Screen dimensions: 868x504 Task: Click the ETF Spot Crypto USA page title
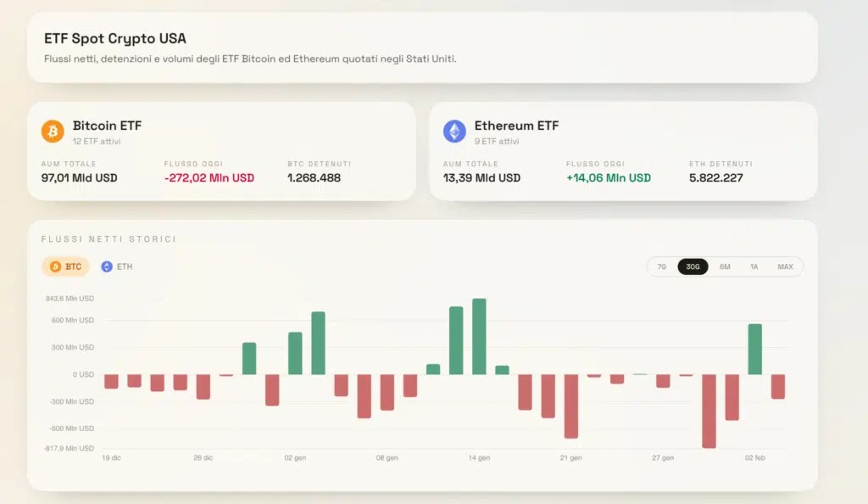[x=115, y=38]
